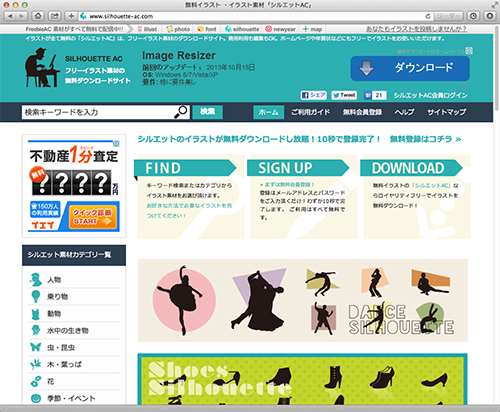
Task: Click the Facebook share button
Action: click(x=313, y=95)
